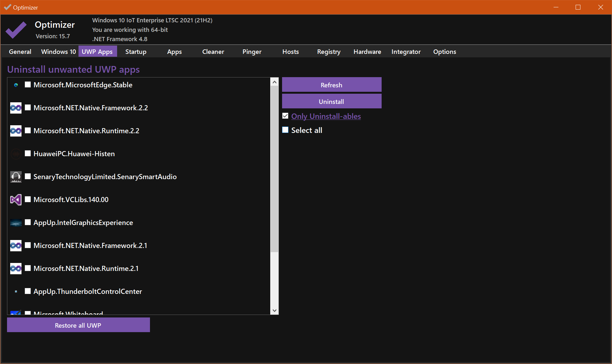Screen dimensions: 612x364
Task: Click the list scroll down arrow
Action: click(274, 310)
